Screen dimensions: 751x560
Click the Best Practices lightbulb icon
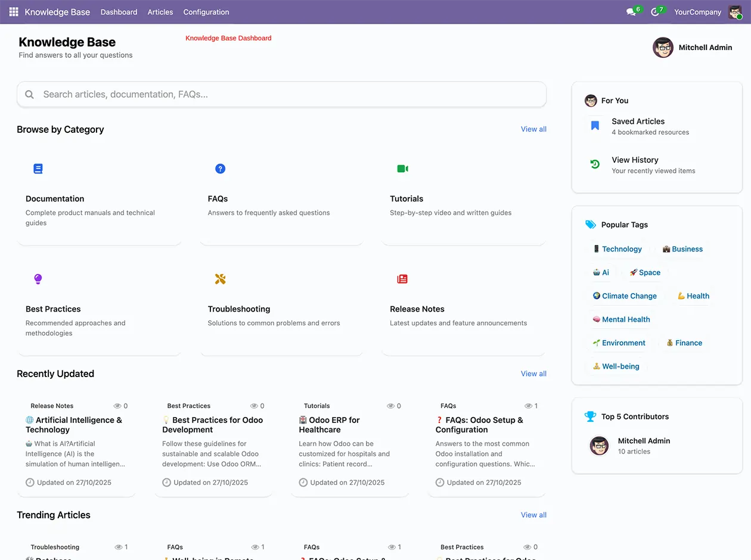pyautogui.click(x=38, y=279)
